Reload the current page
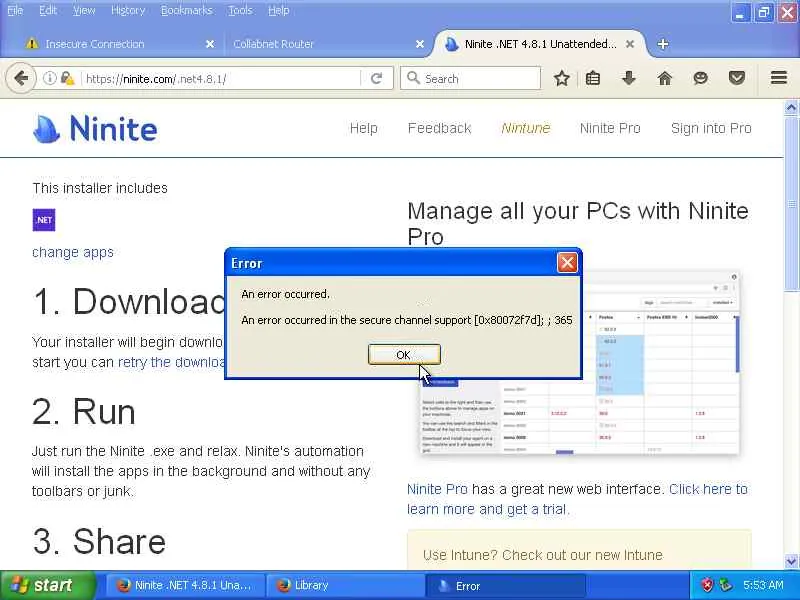 tap(377, 79)
